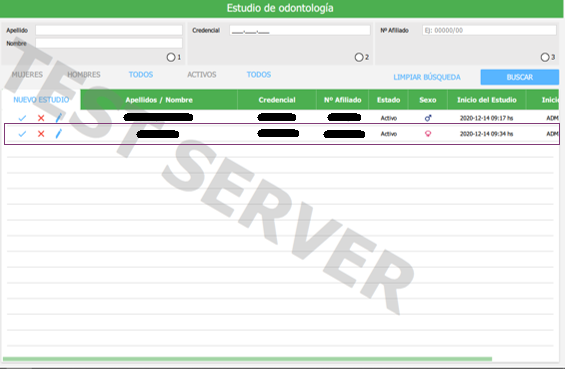Image resolution: width=565 pixels, height=369 pixels.
Task: Select TODOS next to ACTIVOS
Action: tap(259, 75)
